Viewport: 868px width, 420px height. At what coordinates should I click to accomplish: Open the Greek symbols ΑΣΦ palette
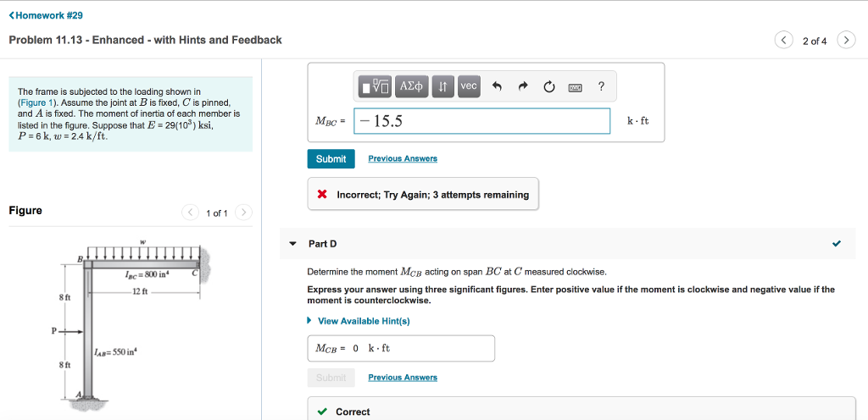click(x=411, y=86)
